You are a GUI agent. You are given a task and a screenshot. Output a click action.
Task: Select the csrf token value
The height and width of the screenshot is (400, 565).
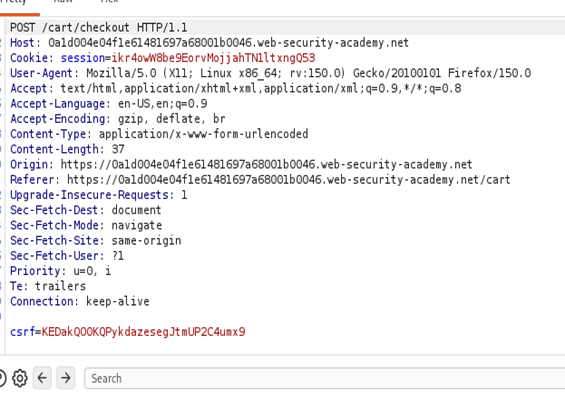tap(143, 332)
